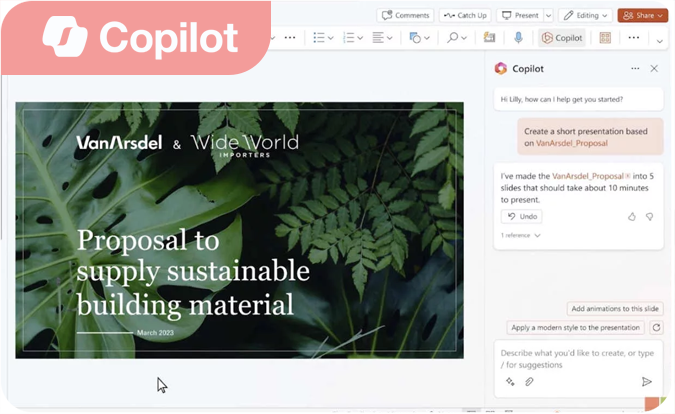Choose 'Add animations to this slide' suggestion
Viewport: 675px width, 414px height.
click(x=614, y=309)
